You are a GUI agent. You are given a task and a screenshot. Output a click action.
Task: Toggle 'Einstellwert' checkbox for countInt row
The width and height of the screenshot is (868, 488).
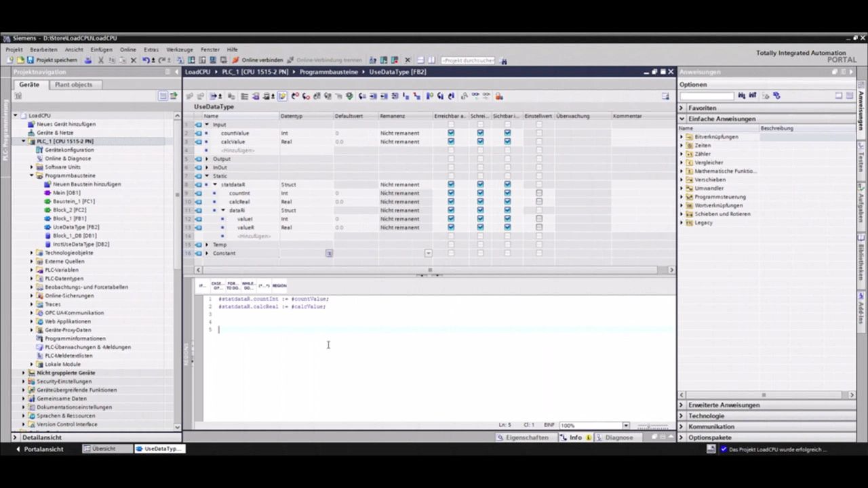(x=539, y=193)
